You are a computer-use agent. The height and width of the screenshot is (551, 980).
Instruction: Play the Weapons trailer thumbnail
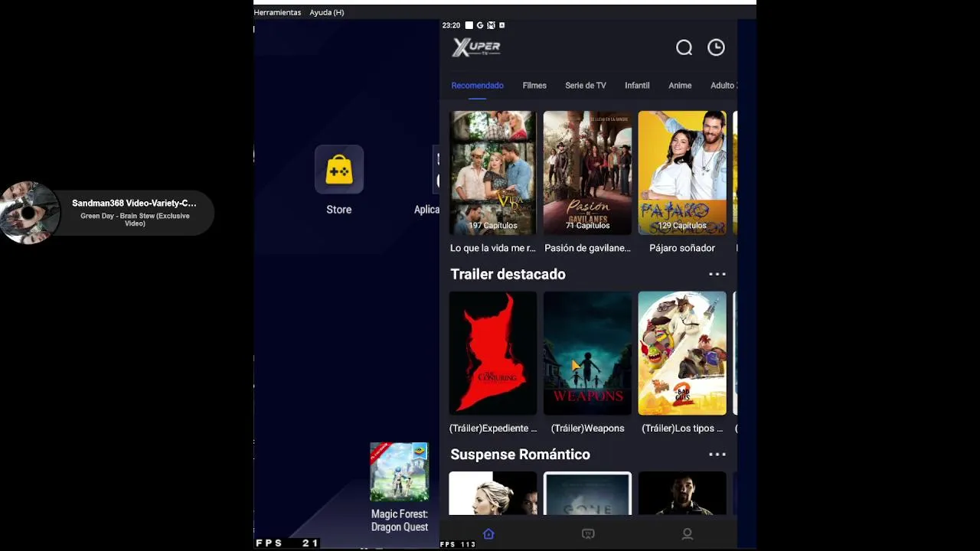[588, 353]
